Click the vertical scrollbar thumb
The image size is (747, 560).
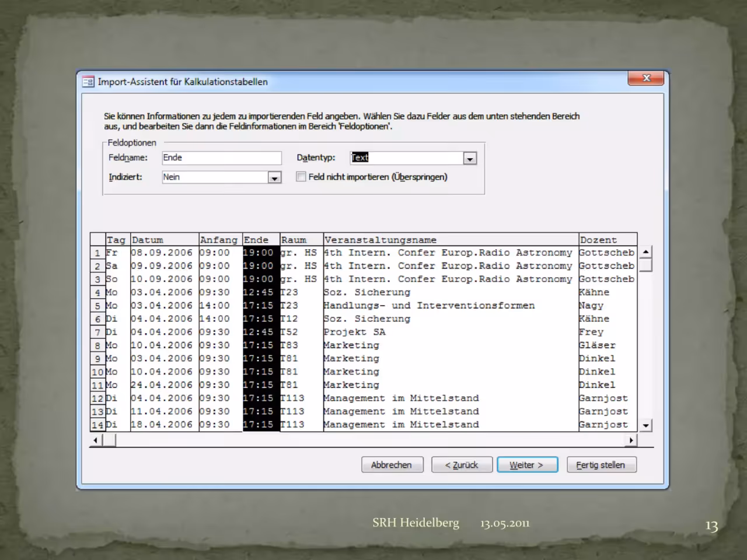[645, 265]
